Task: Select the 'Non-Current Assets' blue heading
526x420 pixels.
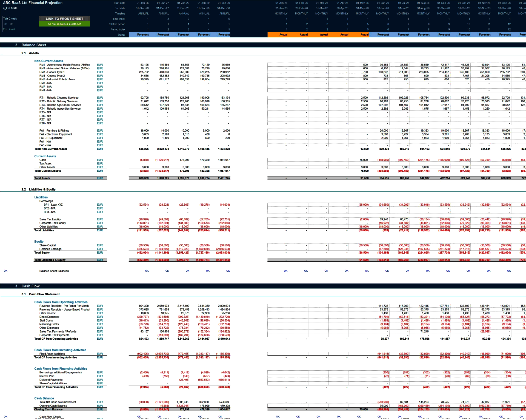Action: pos(48,61)
